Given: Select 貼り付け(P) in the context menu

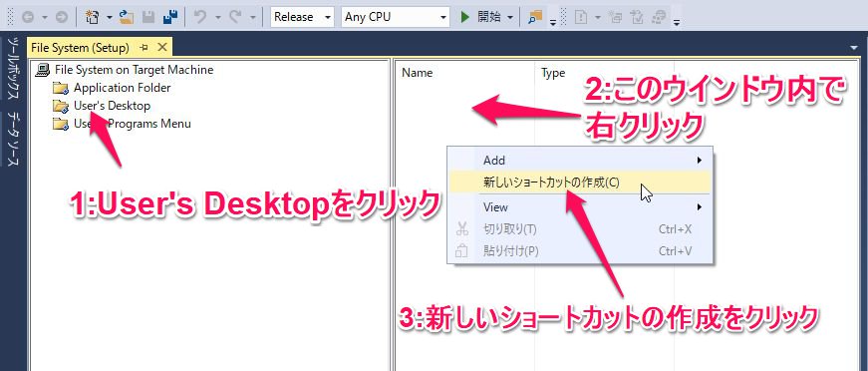Looking at the screenshot, I should [580, 251].
